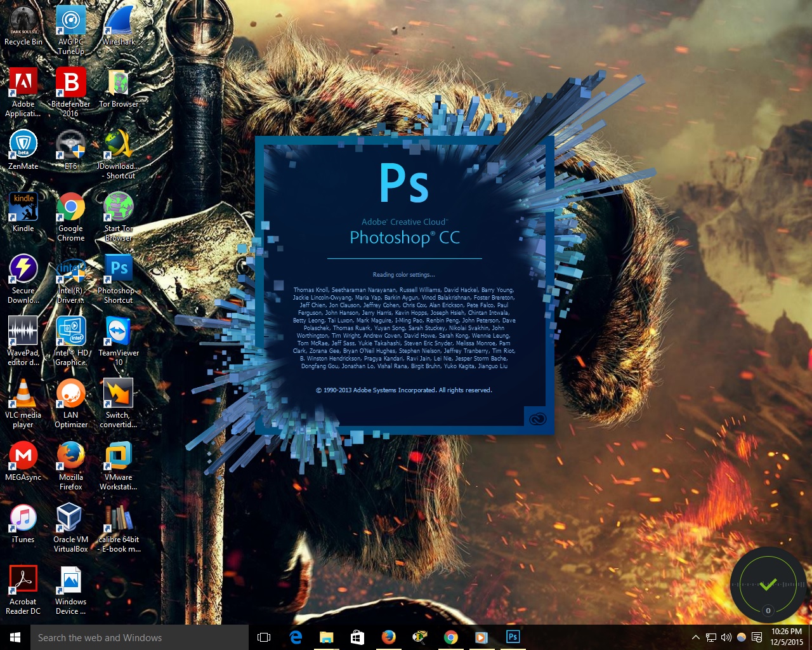Select the Oracle VM VirtualBox icon
Viewport: 812px width, 650px height.
click(x=71, y=528)
